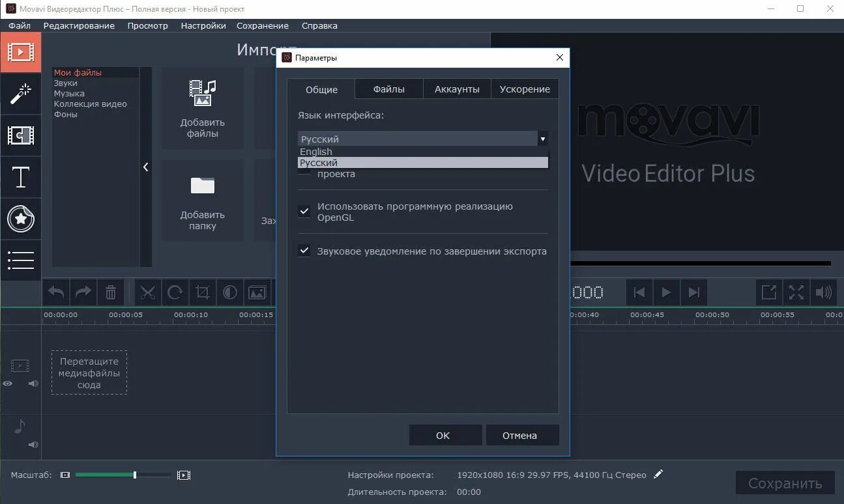Open the Transitions panel icon
The width and height of the screenshot is (844, 504).
[20, 135]
